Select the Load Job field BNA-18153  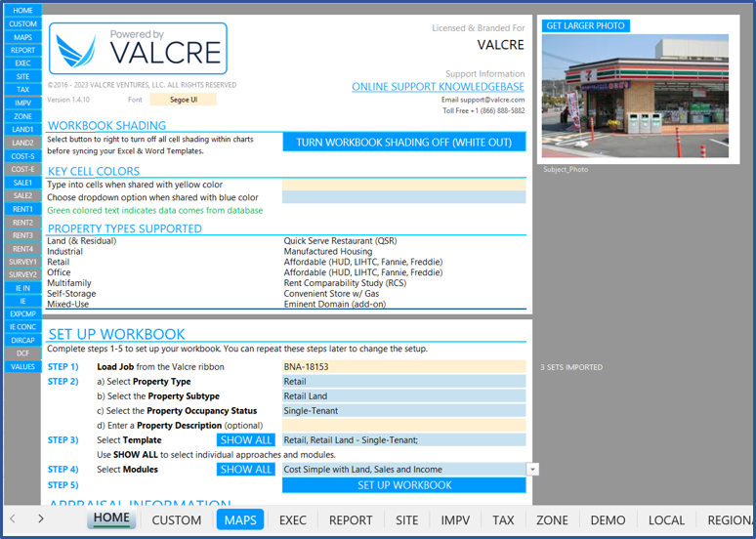[x=404, y=367]
